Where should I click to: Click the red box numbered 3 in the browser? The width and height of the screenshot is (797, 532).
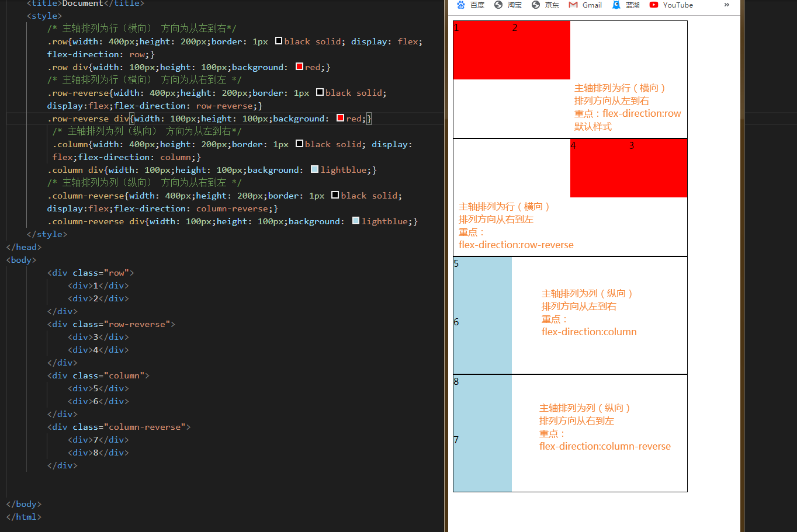click(x=658, y=168)
